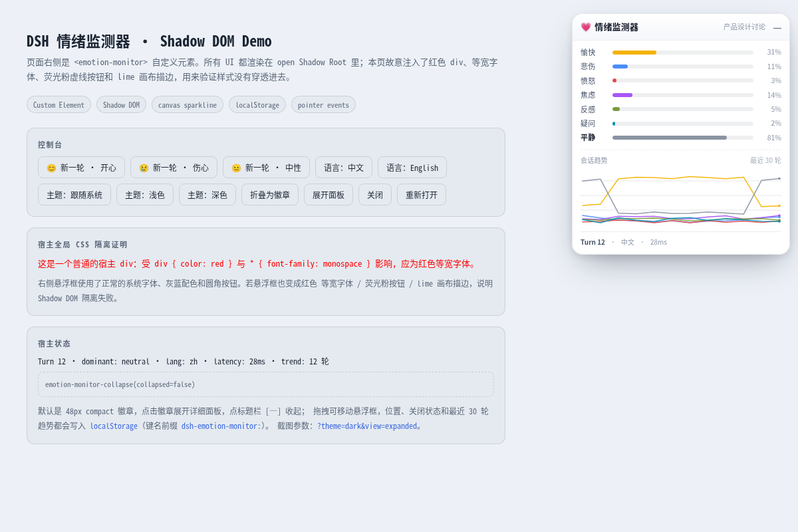Click 最近 30 轮 label
Image resolution: width=798 pixels, height=532 pixels.
765,160
